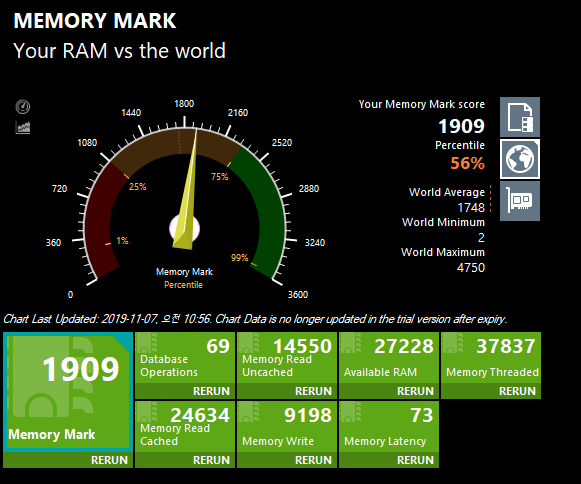Click the orange Percentile gauge label

(183, 285)
